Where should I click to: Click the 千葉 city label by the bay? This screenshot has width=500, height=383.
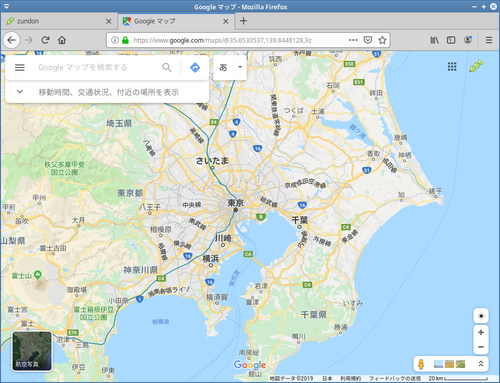[x=299, y=220]
